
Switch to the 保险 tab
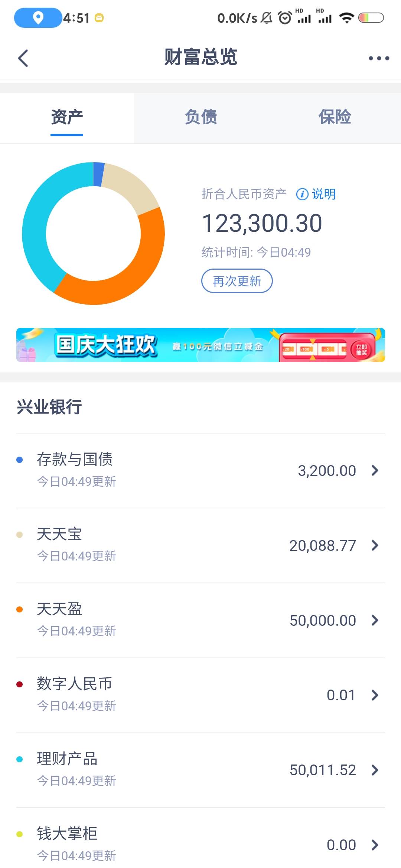334,117
